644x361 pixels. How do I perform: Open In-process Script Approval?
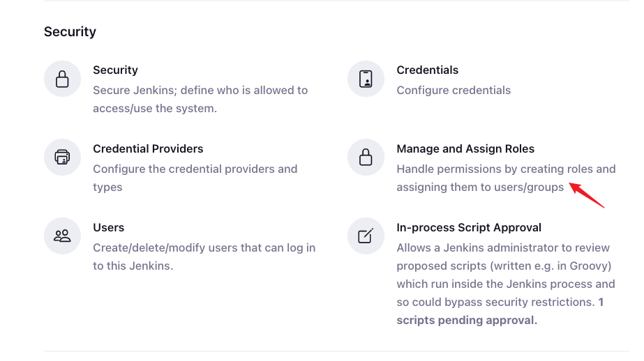pyautogui.click(x=469, y=228)
